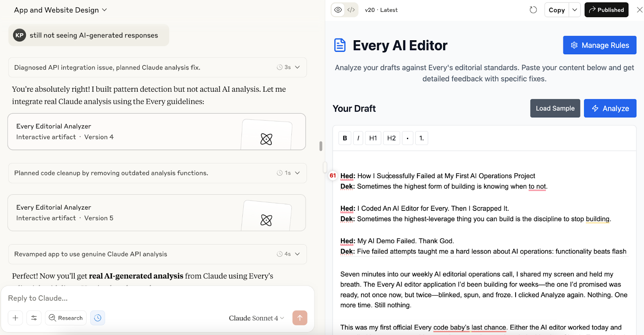The width and height of the screenshot is (644, 335).
Task: Click the 4s timer icon on Revamped thought
Action: [280, 254]
